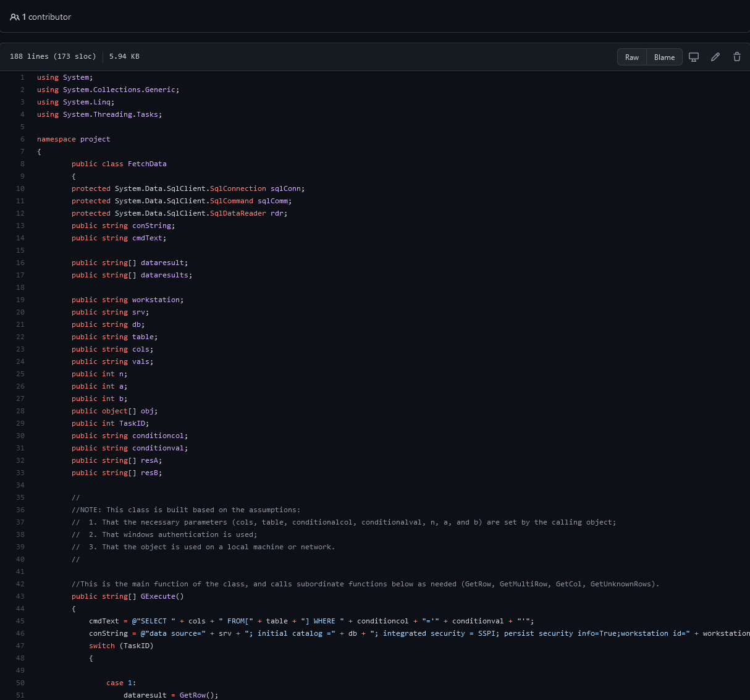Image resolution: width=750 pixels, height=700 pixels.
Task: Click 'using System.Linq;' line
Action: [x=76, y=102]
